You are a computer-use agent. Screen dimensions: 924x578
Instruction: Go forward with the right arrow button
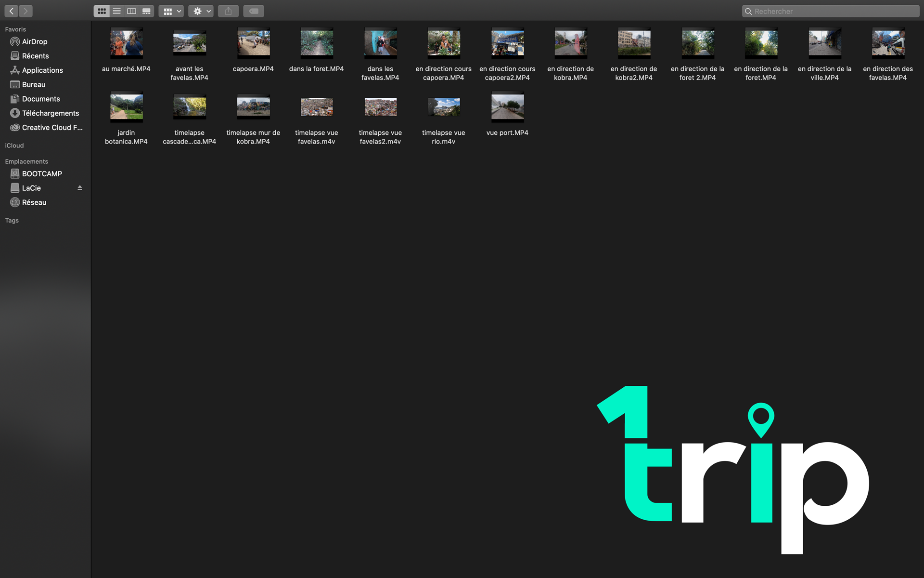tap(26, 11)
